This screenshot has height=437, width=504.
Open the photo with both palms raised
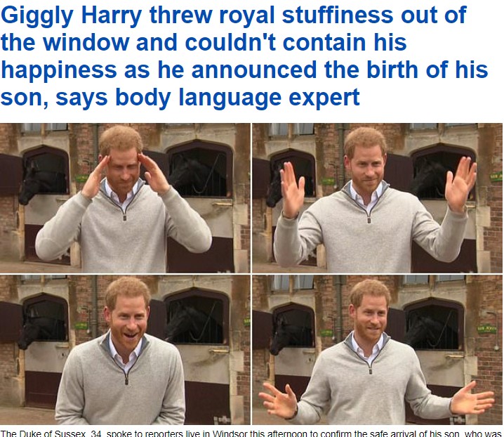(x=378, y=198)
